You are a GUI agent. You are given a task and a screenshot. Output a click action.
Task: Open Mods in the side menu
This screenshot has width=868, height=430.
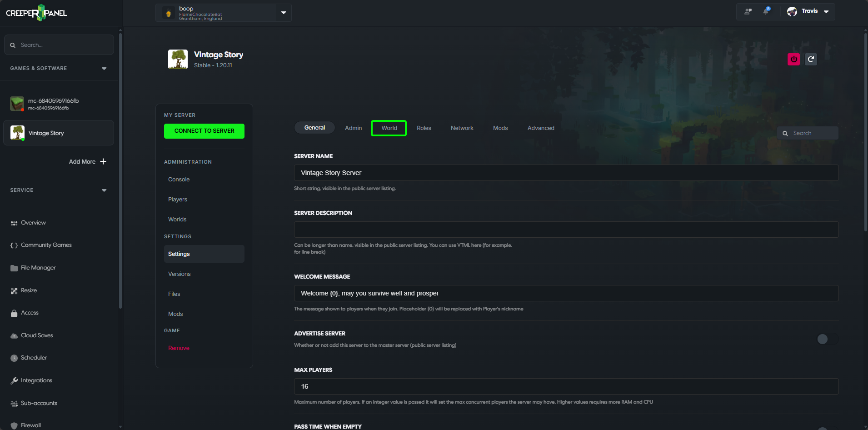[175, 314]
